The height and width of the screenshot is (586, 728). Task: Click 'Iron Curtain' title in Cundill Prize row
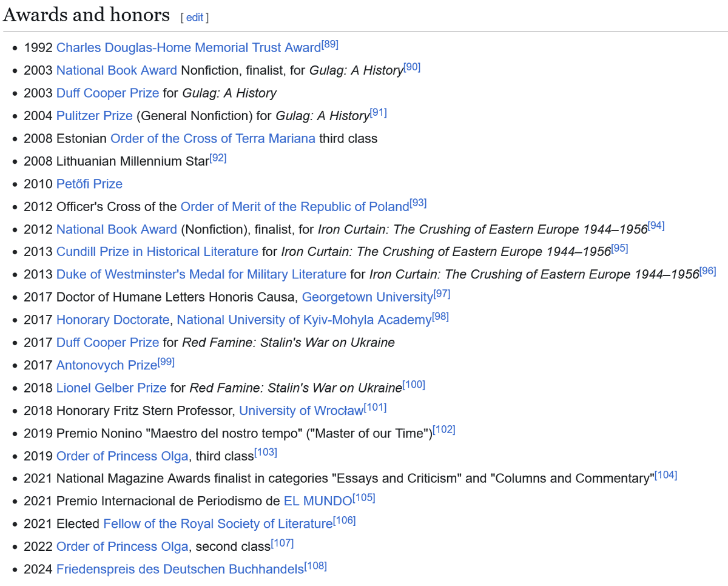click(446, 252)
